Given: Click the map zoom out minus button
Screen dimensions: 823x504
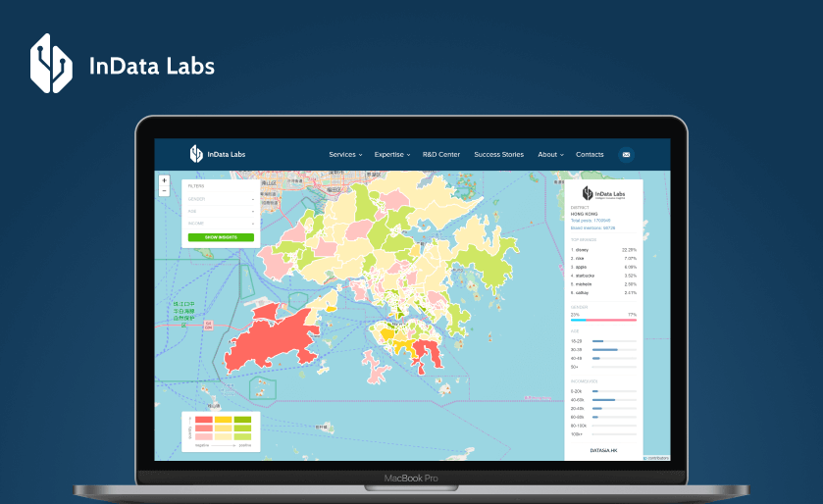Looking at the screenshot, I should click(164, 190).
